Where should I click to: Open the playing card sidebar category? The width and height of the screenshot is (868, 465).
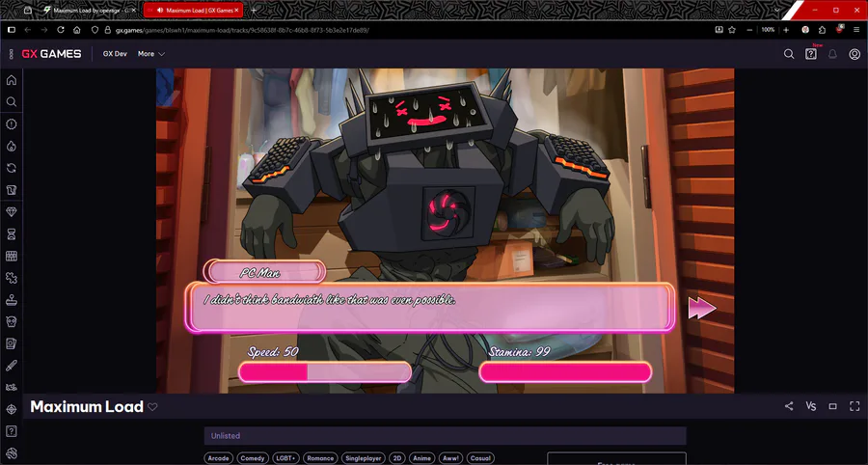pyautogui.click(x=11, y=343)
